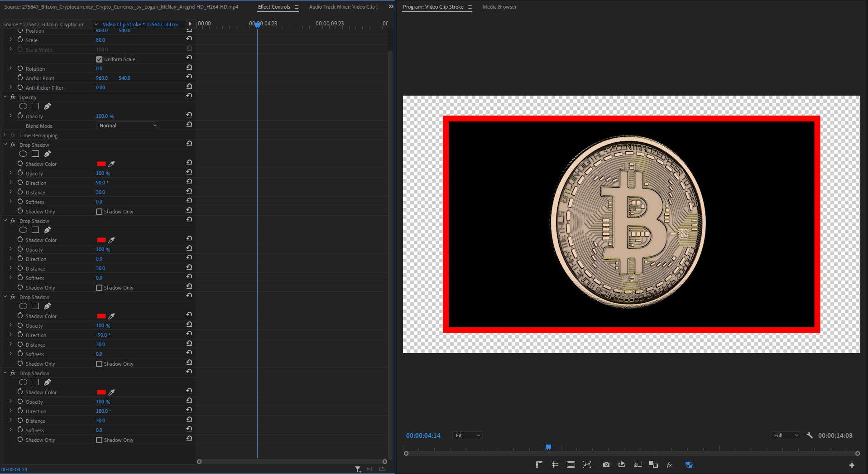Reset the Anchor Point parameter

pyautogui.click(x=189, y=77)
